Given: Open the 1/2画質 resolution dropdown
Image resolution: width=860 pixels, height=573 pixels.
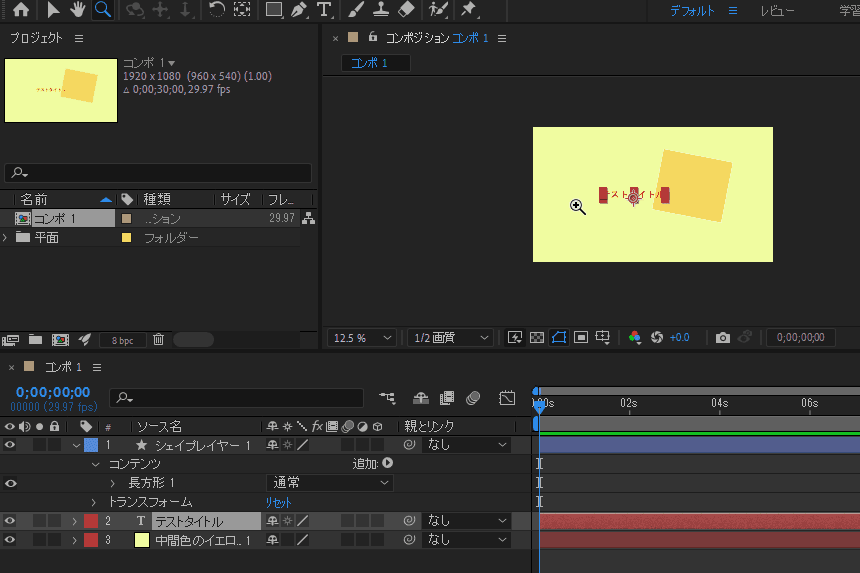Looking at the screenshot, I should [450, 338].
